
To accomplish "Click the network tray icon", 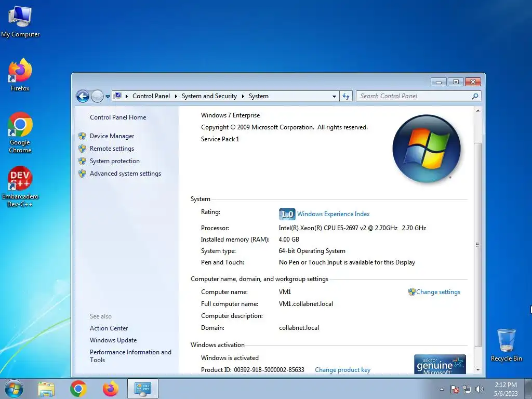I will (467, 389).
